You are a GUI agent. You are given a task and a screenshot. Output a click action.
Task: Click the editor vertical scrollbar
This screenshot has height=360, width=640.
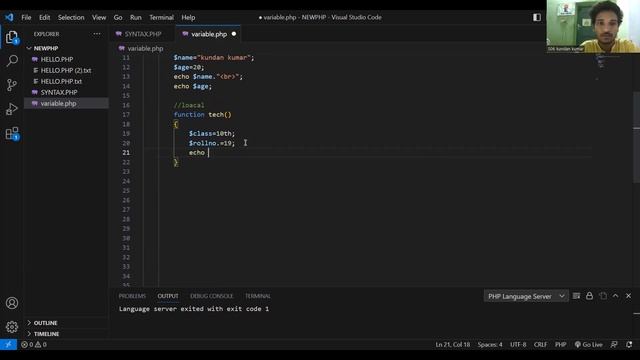pos(636,139)
